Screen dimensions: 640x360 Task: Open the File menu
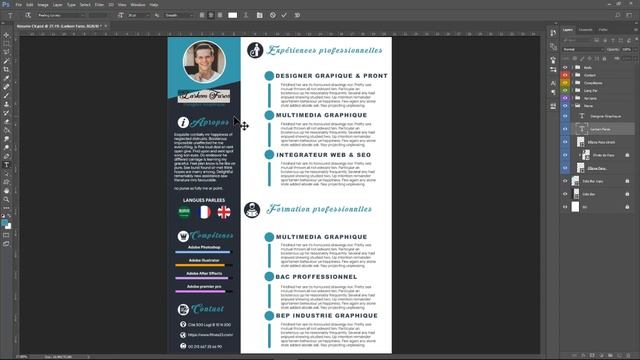(x=18, y=5)
